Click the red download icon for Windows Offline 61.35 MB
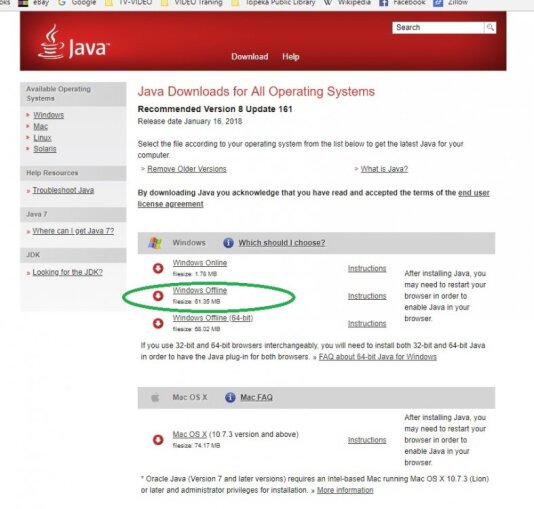 158,296
